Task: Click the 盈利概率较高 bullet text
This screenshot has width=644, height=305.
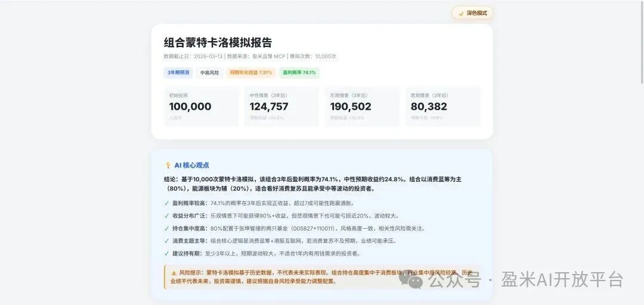Action: point(263,203)
